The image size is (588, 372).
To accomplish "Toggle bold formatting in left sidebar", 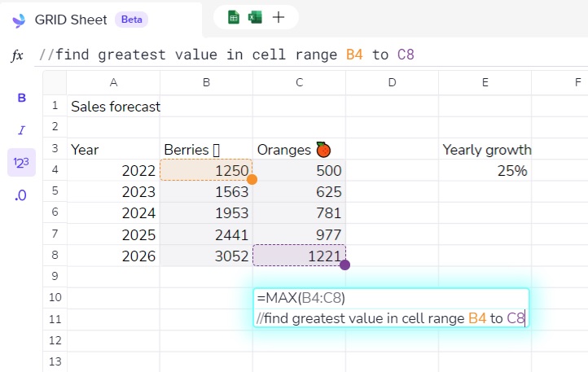I will point(22,98).
